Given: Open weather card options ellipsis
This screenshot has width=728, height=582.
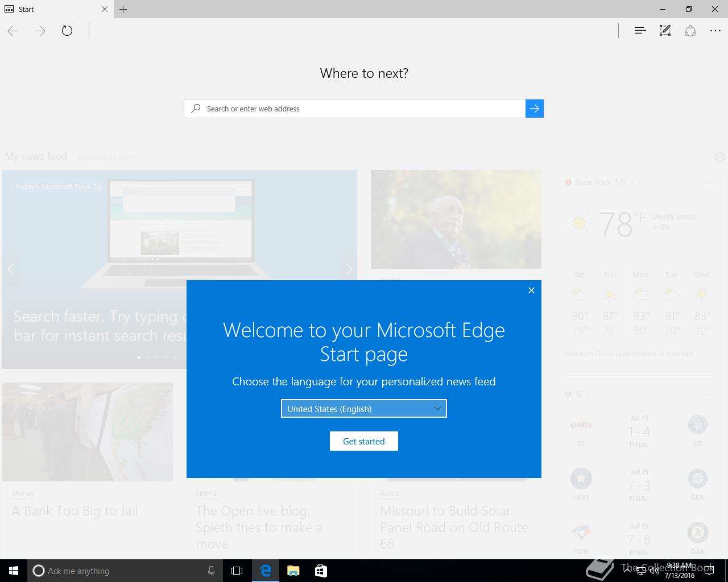Looking at the screenshot, I should click(709, 182).
